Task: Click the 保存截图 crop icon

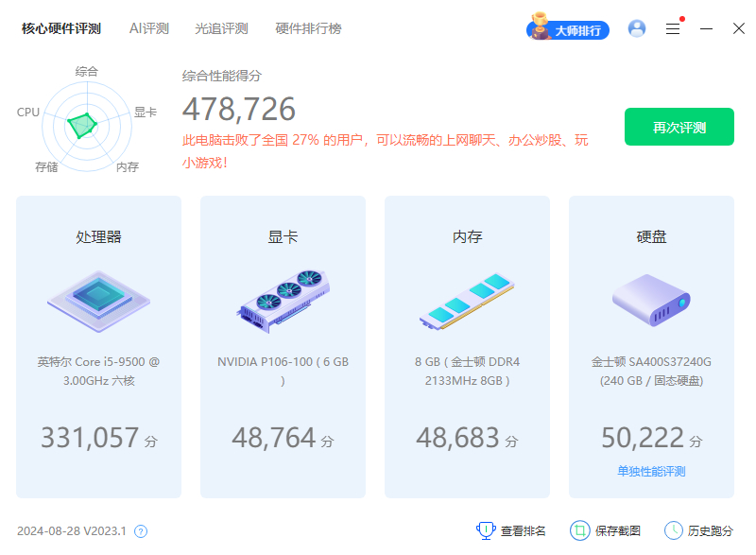Action: pyautogui.click(x=580, y=531)
